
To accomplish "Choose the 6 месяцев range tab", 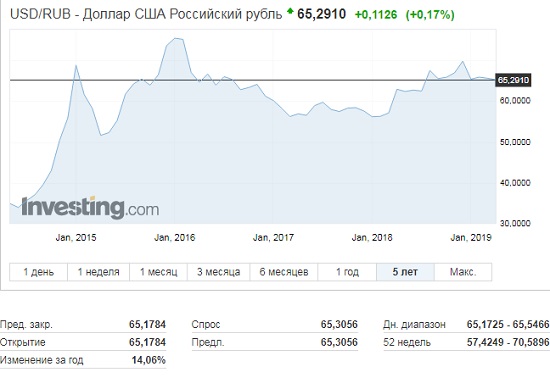I will click(284, 272).
